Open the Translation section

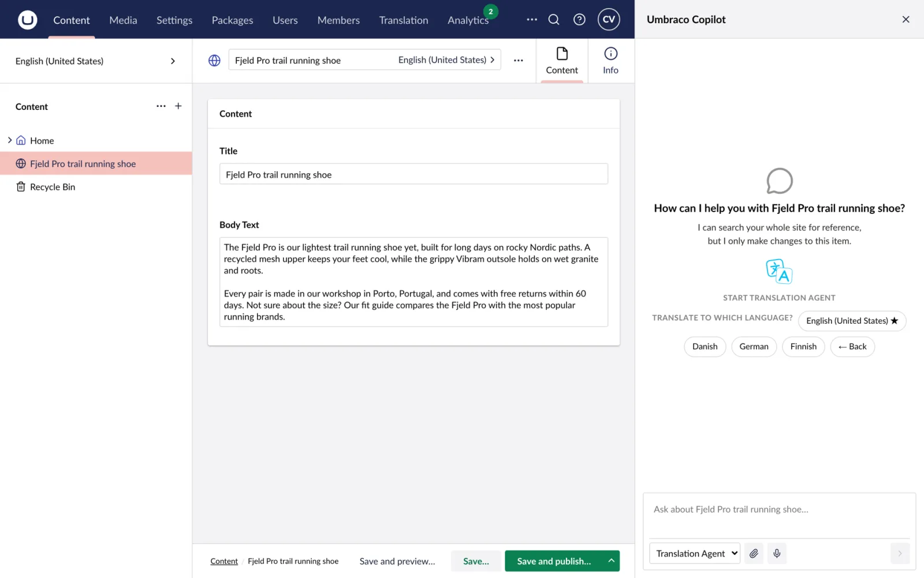[x=404, y=20]
